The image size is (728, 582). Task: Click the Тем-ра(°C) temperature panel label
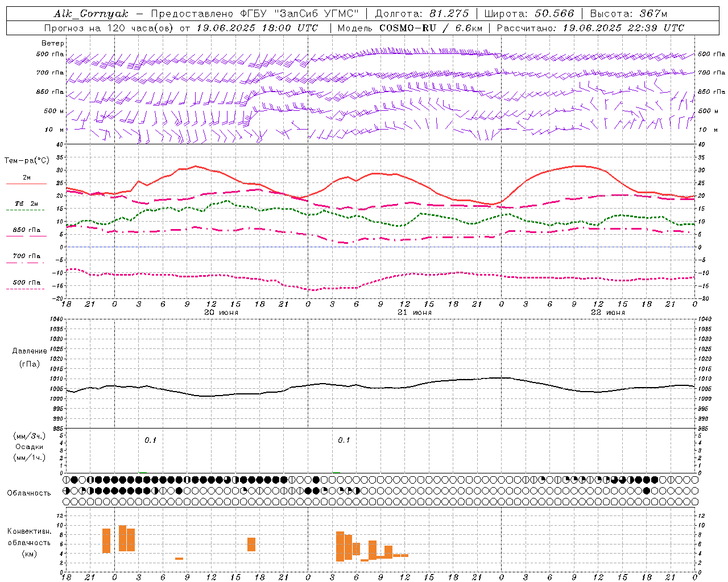(27, 161)
